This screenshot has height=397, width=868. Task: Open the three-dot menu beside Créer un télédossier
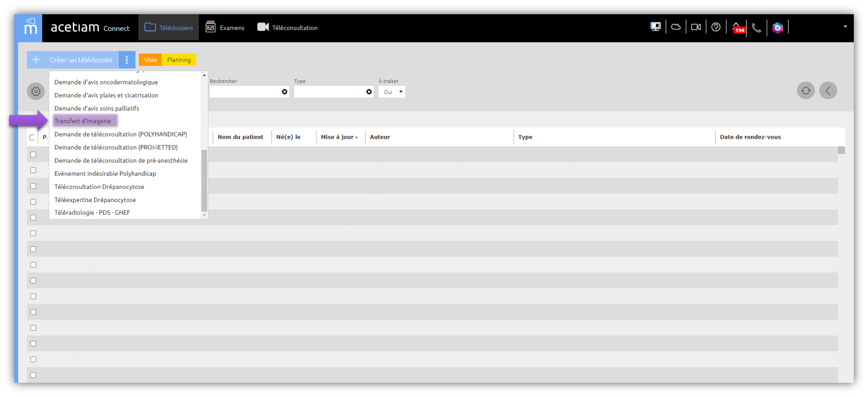[127, 60]
